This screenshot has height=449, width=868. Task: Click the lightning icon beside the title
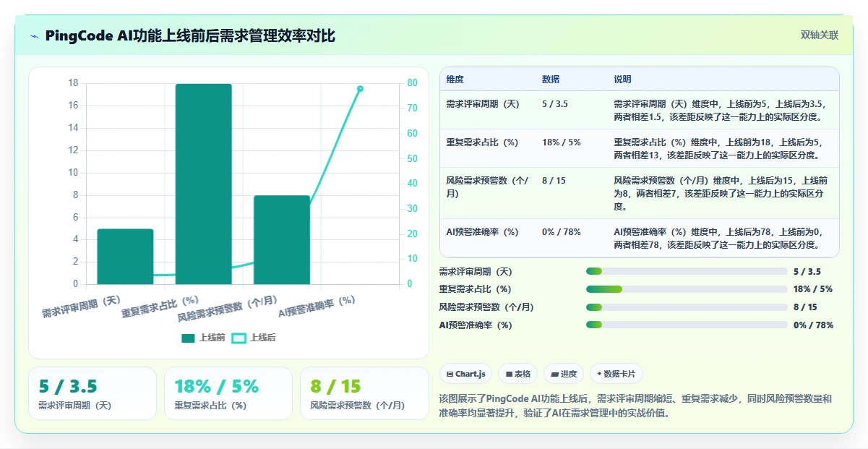(x=35, y=36)
